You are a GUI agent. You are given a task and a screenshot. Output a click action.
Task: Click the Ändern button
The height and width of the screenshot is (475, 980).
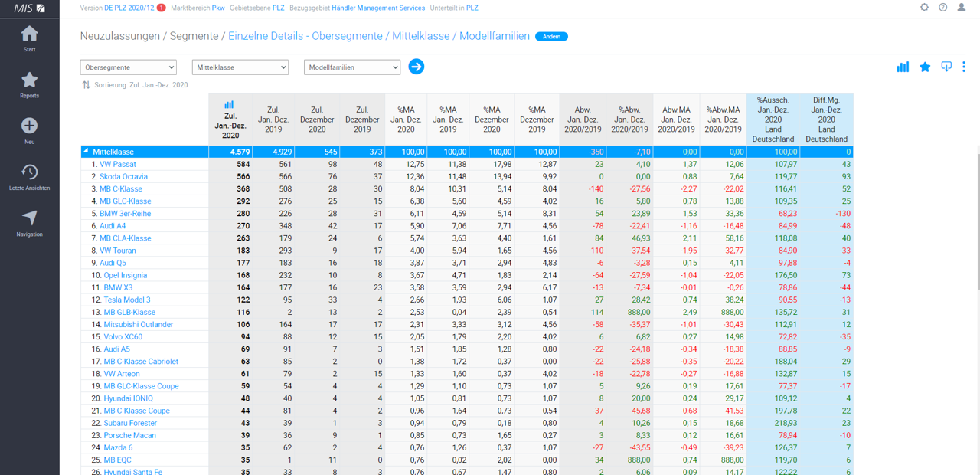pos(551,37)
